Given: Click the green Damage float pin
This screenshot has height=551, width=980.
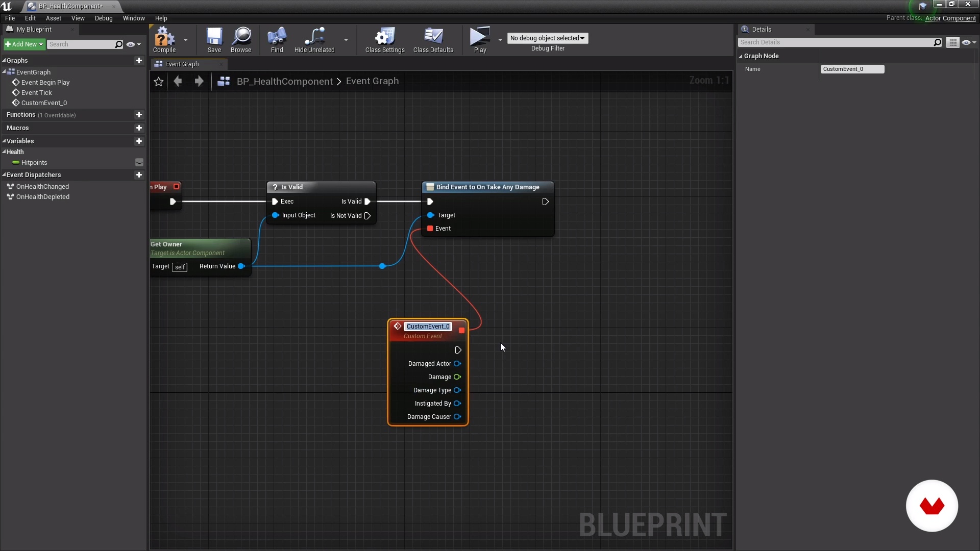Looking at the screenshot, I should click(457, 377).
